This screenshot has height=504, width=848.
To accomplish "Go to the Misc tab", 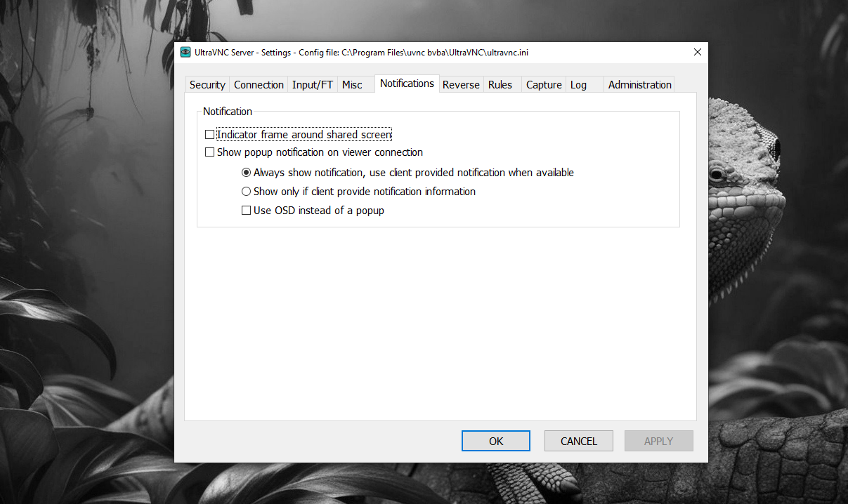I will coord(352,85).
